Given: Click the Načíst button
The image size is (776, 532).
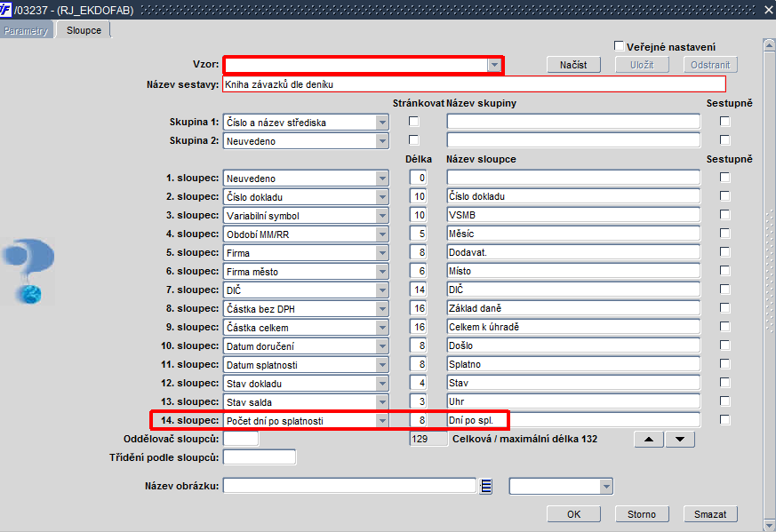Looking at the screenshot, I should click(x=573, y=65).
